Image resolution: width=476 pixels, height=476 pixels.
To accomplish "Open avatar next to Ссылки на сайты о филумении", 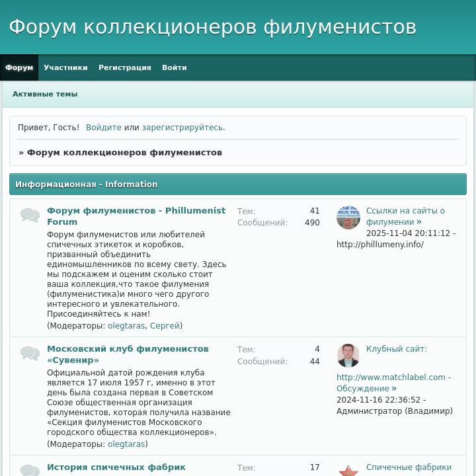I will click(x=348, y=217).
